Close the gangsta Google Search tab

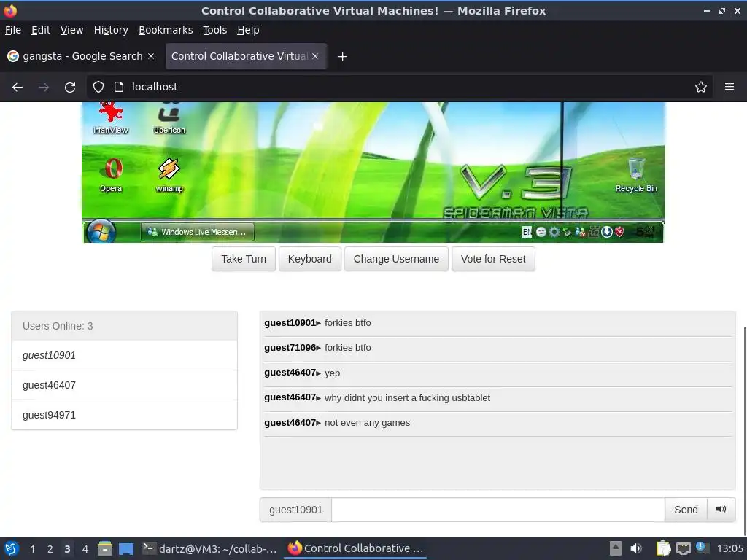tap(151, 56)
